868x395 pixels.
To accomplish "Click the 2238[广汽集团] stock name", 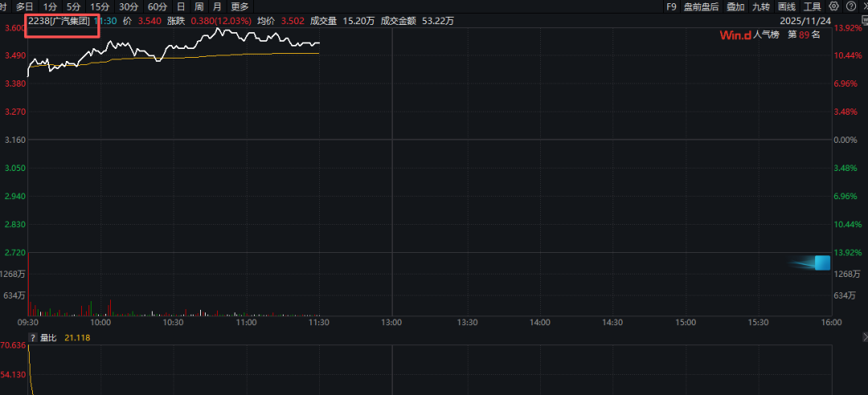I will 59,21.
